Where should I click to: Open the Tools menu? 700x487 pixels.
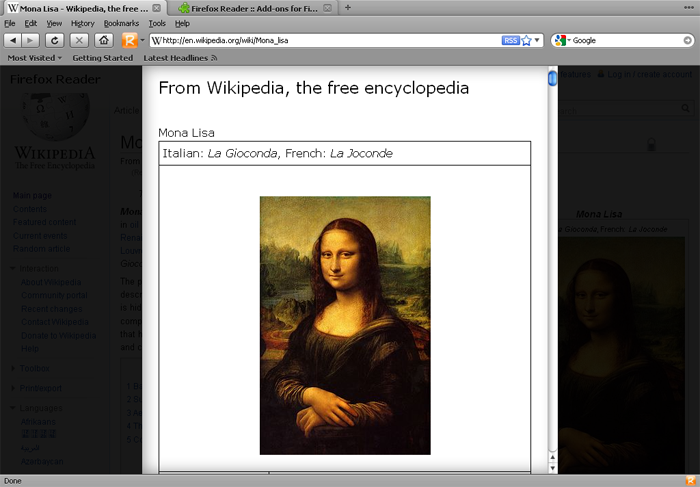157,23
